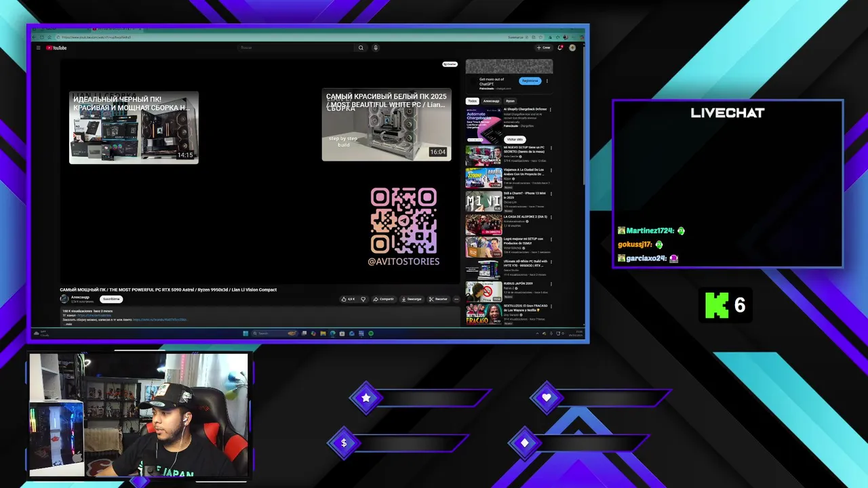Open the Spotify icon in taskbar

point(371,333)
